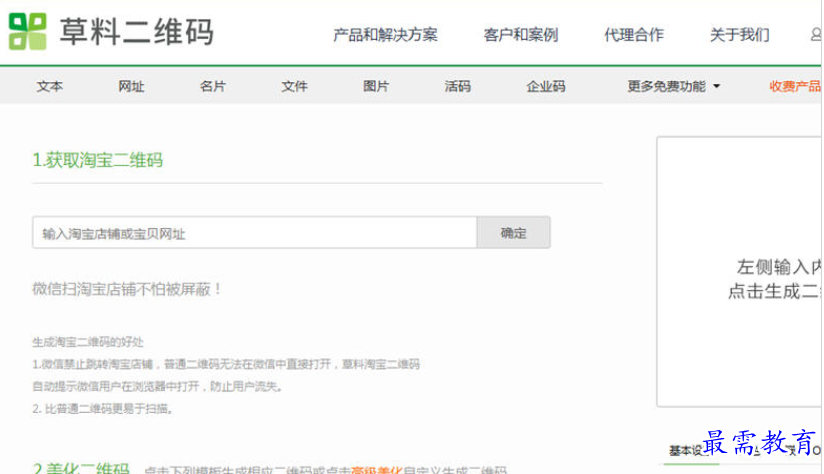824x474 pixels.
Task: Click the 2. 比普通二维码更易于扫描。 line
Action: click(103, 408)
